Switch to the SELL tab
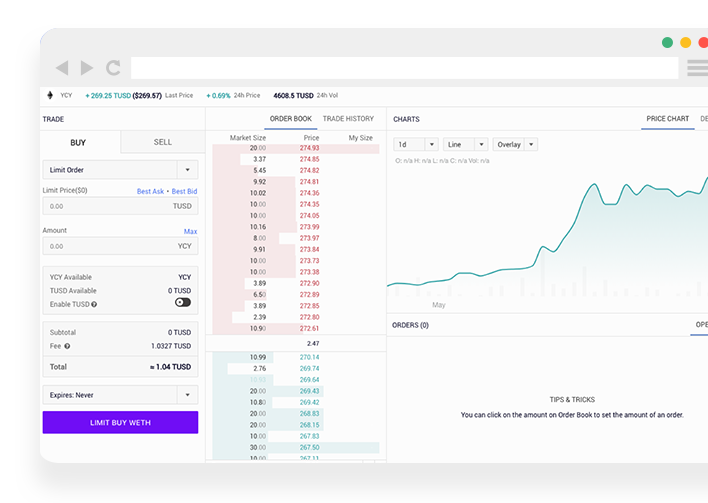Image resolution: width=708 pixels, height=503 pixels. pos(163,142)
